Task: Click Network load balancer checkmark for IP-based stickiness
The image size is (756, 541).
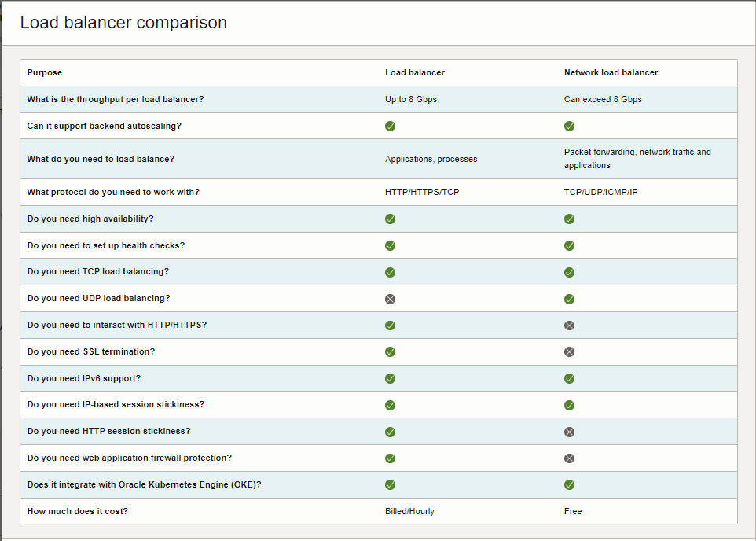Action: [569, 405]
